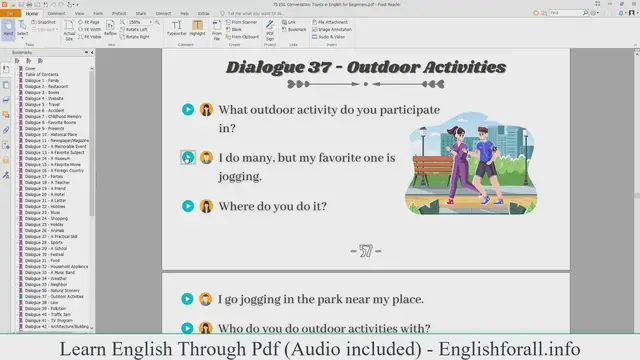Collapse the Bookmarks panel arrow
640x360 pixels.
click(92, 52)
